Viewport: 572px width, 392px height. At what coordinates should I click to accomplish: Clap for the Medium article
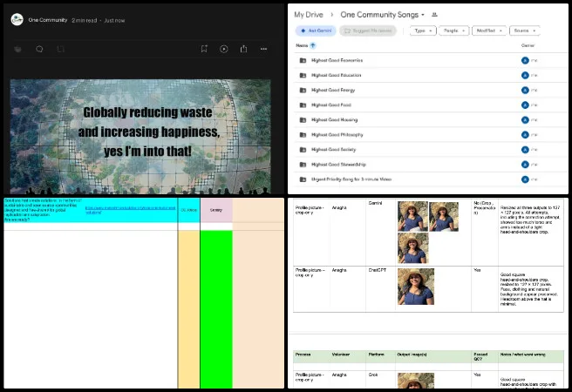pos(17,49)
